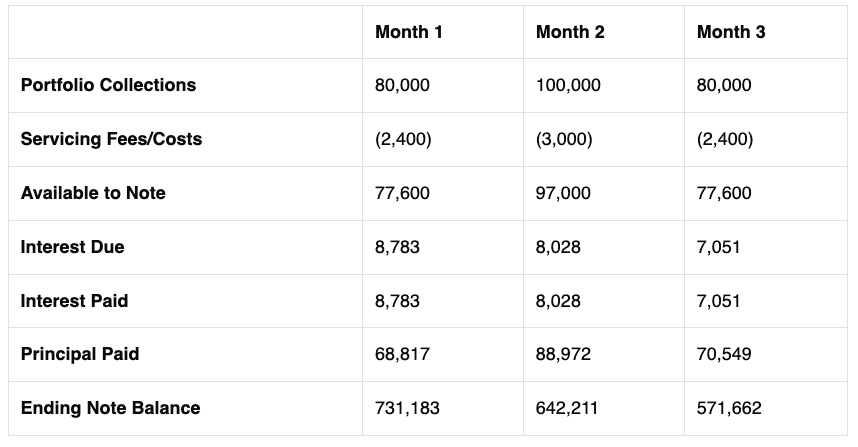Click the 731,183 ending balance cell
The image size is (858, 447).
tap(443, 408)
